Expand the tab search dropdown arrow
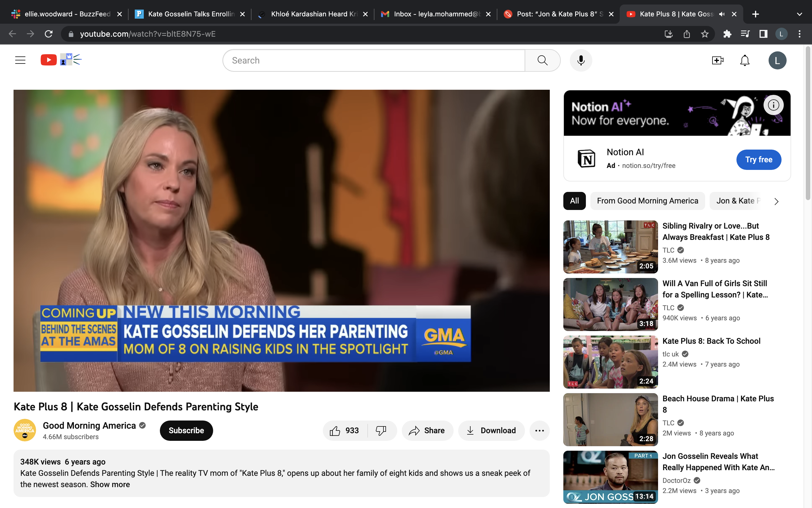This screenshot has width=812, height=508. tap(800, 14)
